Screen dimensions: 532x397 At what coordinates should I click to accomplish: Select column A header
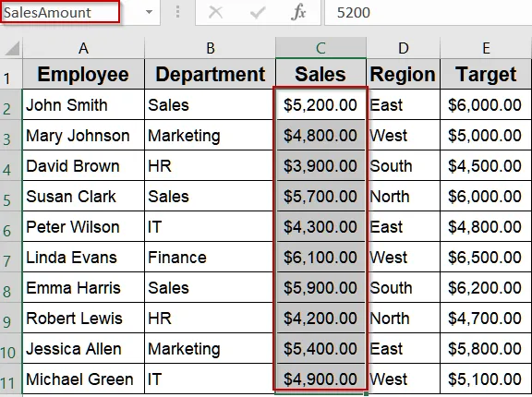tap(83, 48)
